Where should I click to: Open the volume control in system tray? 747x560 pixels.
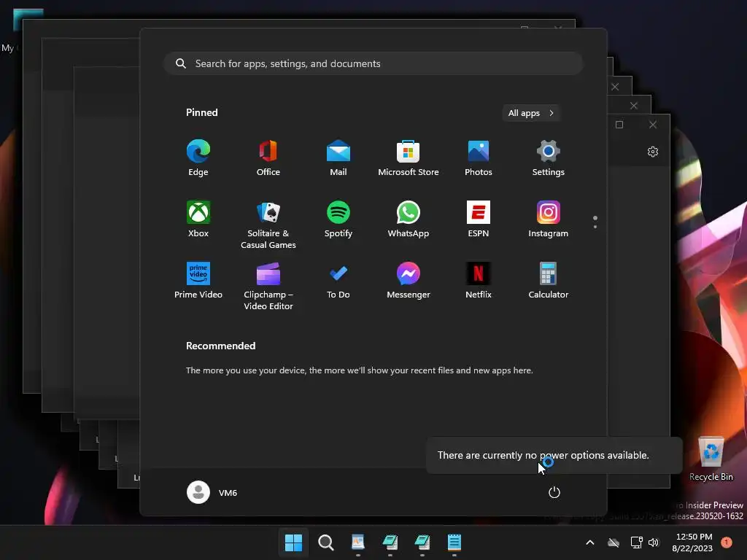click(654, 542)
